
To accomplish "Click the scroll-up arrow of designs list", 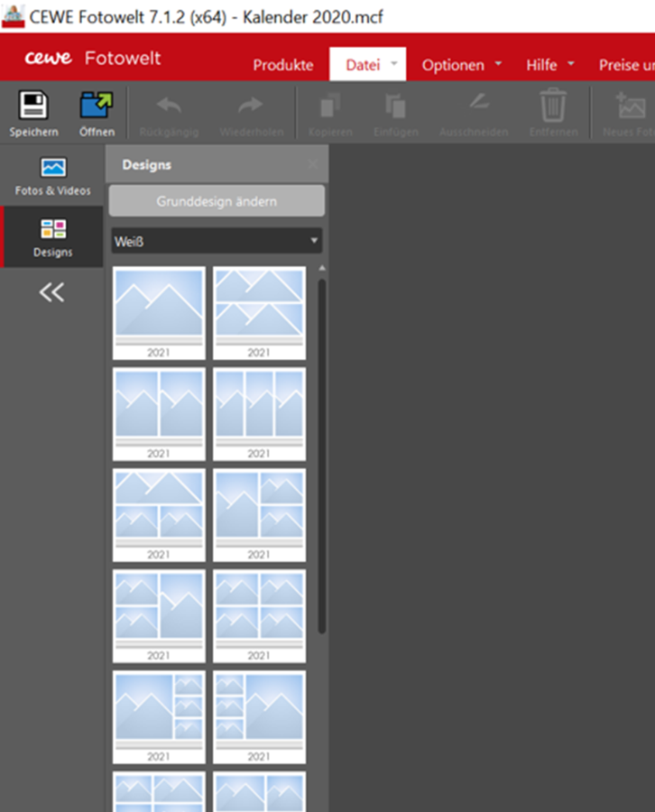I will pyautogui.click(x=322, y=268).
